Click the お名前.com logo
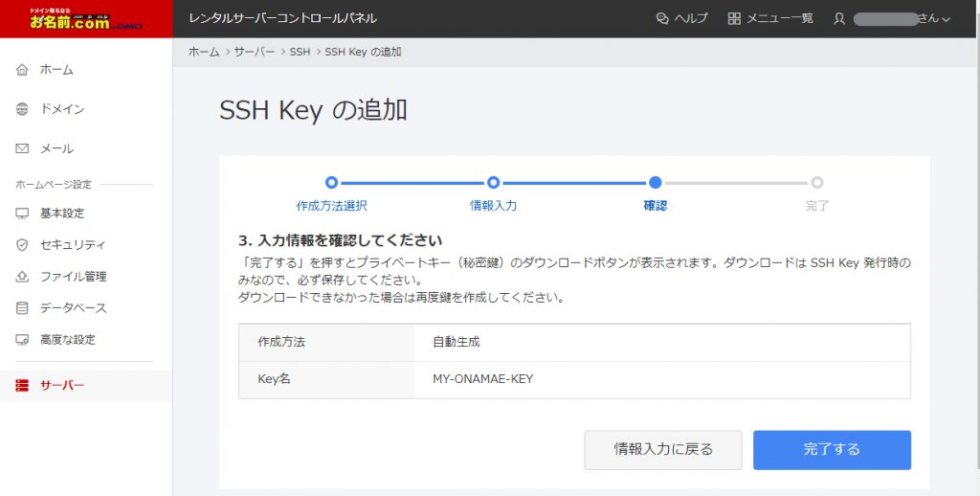Image resolution: width=980 pixels, height=496 pixels. 70,19
